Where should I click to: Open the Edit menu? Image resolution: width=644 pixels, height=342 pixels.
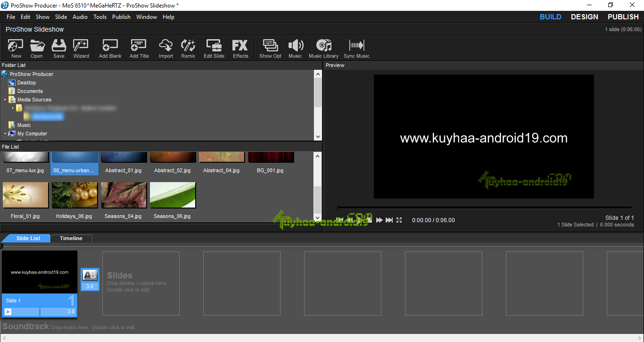click(25, 17)
